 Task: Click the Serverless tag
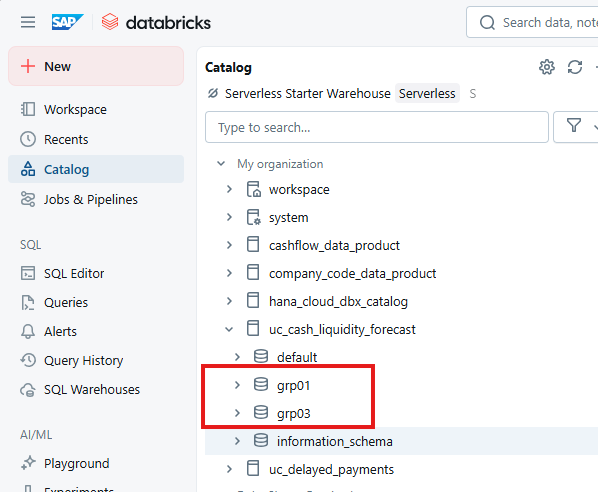coord(427,93)
